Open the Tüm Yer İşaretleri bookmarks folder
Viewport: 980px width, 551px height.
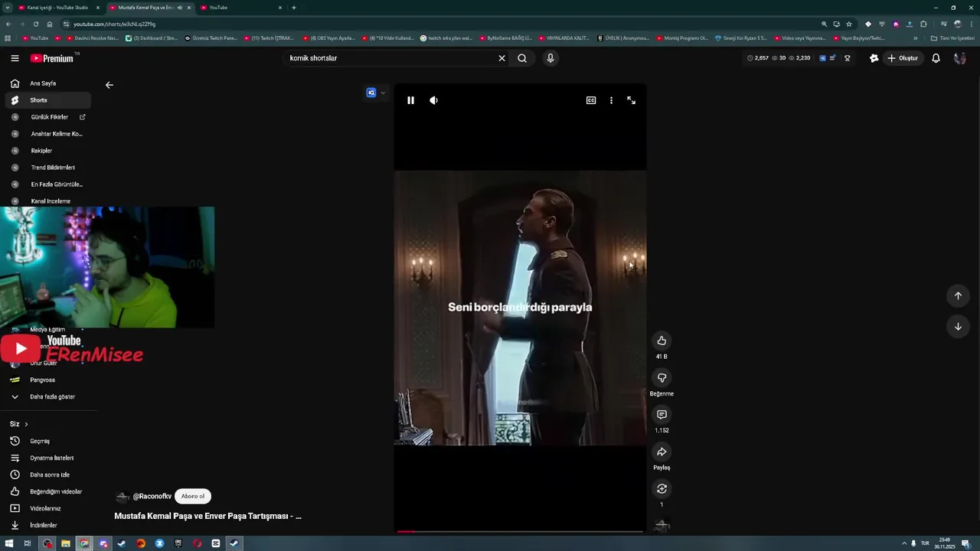tap(952, 37)
